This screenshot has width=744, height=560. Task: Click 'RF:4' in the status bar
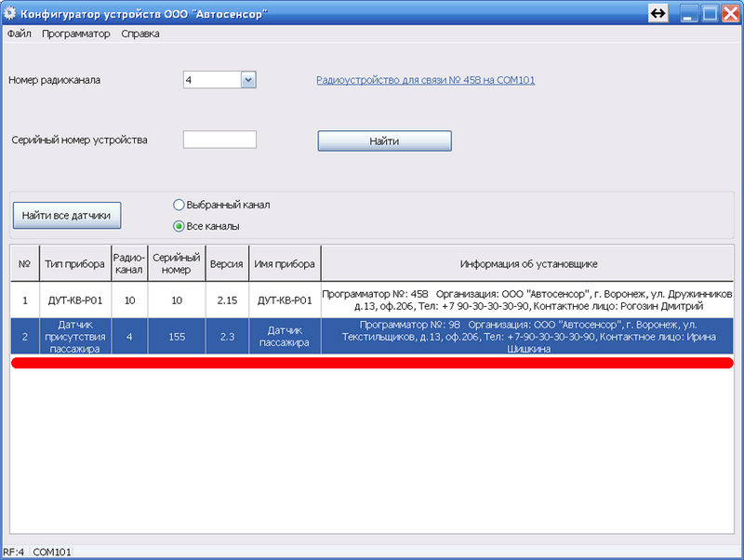click(x=13, y=552)
